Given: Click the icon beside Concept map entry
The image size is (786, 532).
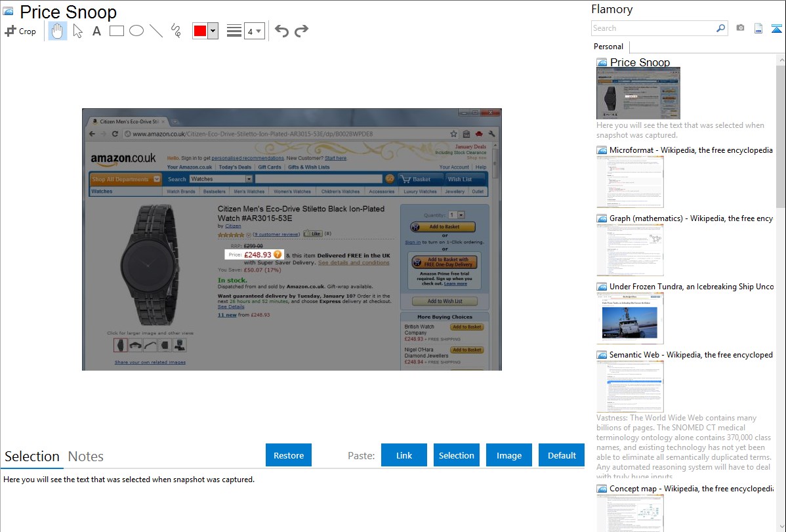Looking at the screenshot, I should point(602,489).
